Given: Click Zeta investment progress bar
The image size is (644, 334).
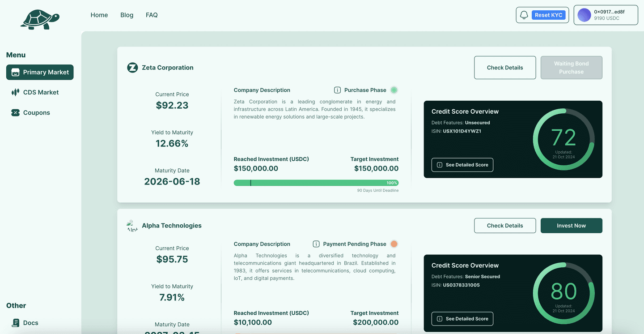Looking at the screenshot, I should [x=316, y=183].
